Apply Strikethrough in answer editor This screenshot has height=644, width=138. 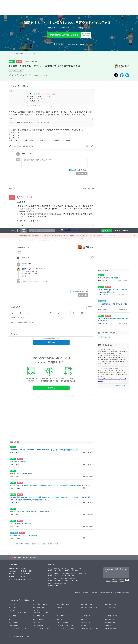pyautogui.click(x=28, y=313)
